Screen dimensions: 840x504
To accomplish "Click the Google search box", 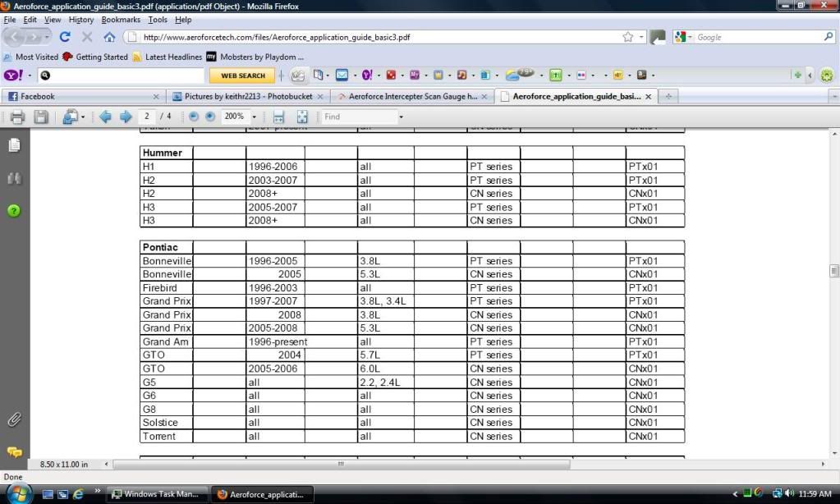I will point(759,37).
